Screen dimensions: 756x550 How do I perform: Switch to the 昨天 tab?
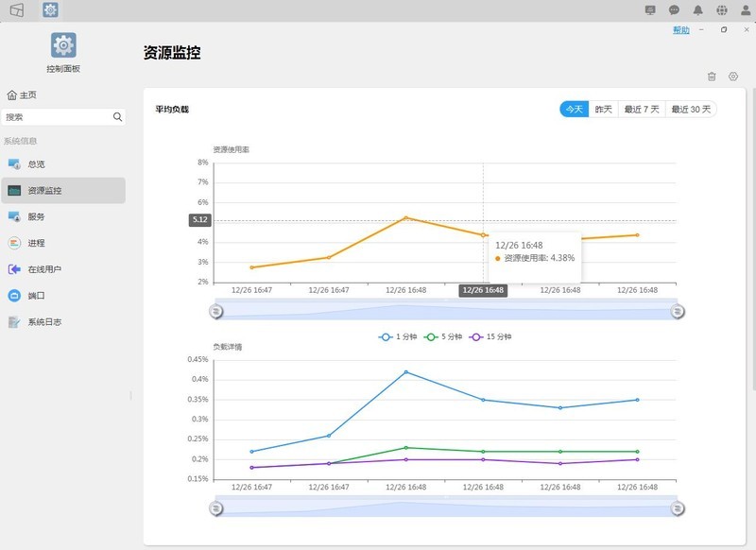604,109
